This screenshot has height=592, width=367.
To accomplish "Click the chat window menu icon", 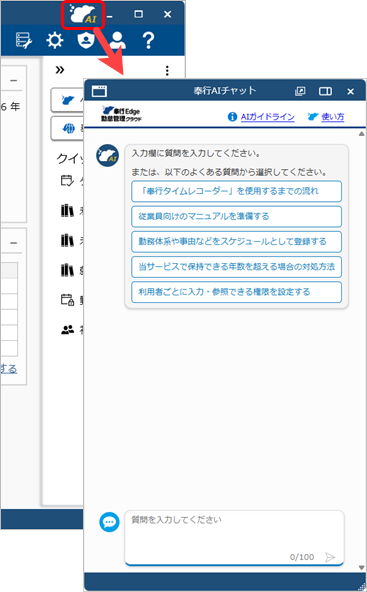I will (99, 91).
